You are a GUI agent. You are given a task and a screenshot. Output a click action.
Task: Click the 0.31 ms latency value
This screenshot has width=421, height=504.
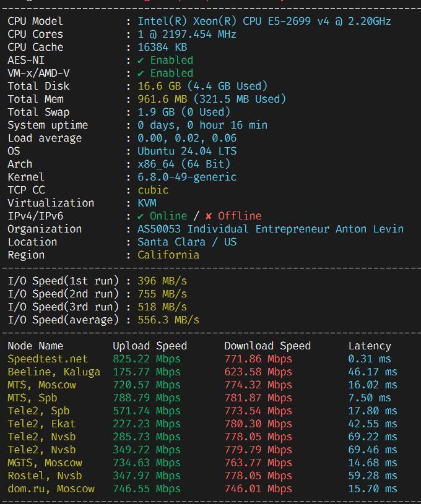370,359
